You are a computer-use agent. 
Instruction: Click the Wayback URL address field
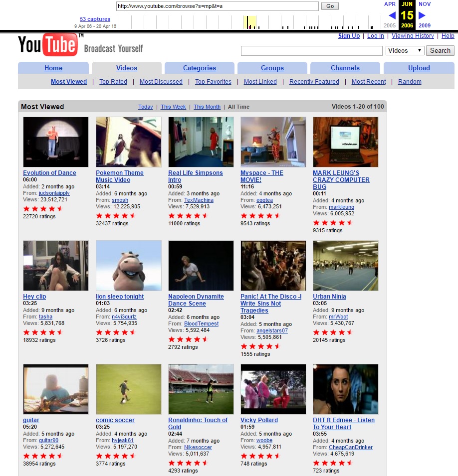point(218,6)
